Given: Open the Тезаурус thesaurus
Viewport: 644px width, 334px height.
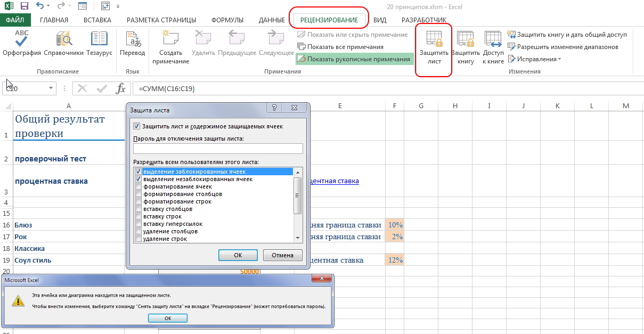Looking at the screenshot, I should point(99,44).
